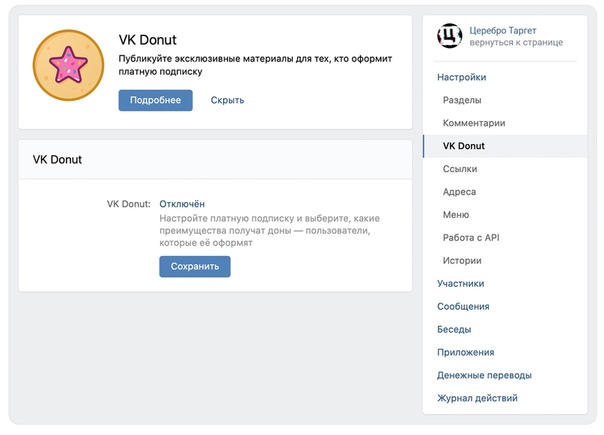
Task: Open the Отключён status dropdown
Action: [x=182, y=204]
